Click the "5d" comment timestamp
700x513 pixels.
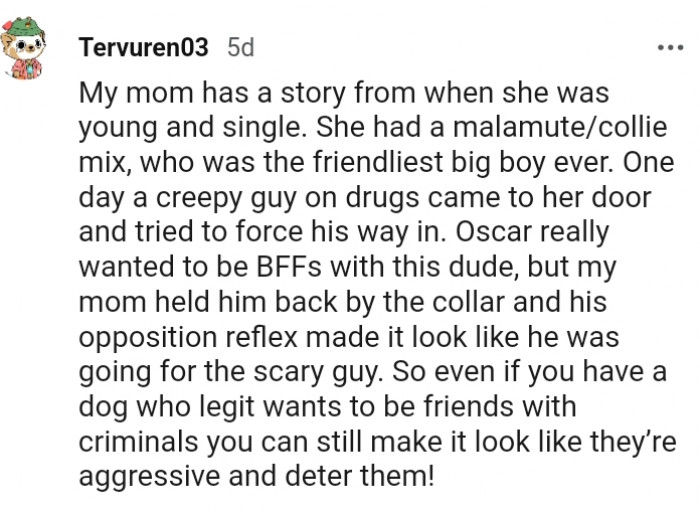pos(241,47)
